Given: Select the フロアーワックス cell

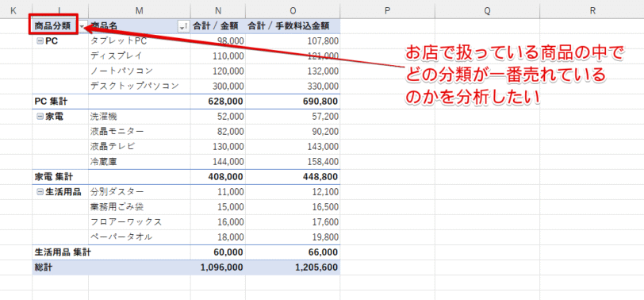Looking at the screenshot, I should coord(140,222).
